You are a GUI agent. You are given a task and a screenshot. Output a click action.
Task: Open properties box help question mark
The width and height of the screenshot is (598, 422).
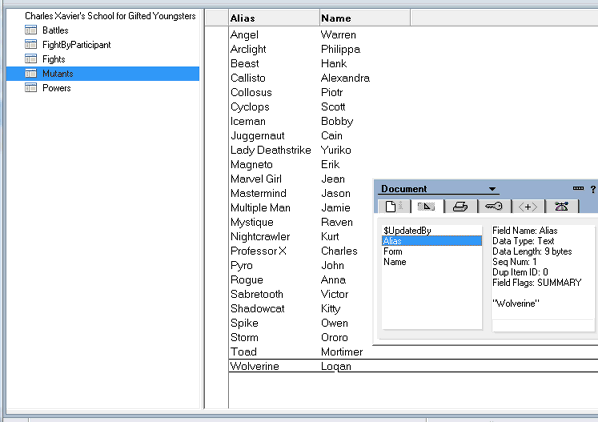point(593,189)
